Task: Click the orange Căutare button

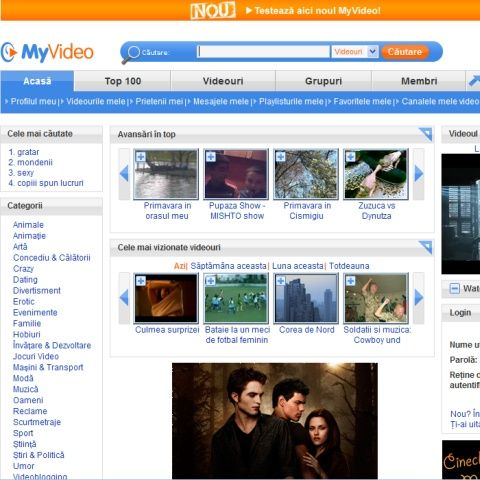Action: [x=405, y=52]
